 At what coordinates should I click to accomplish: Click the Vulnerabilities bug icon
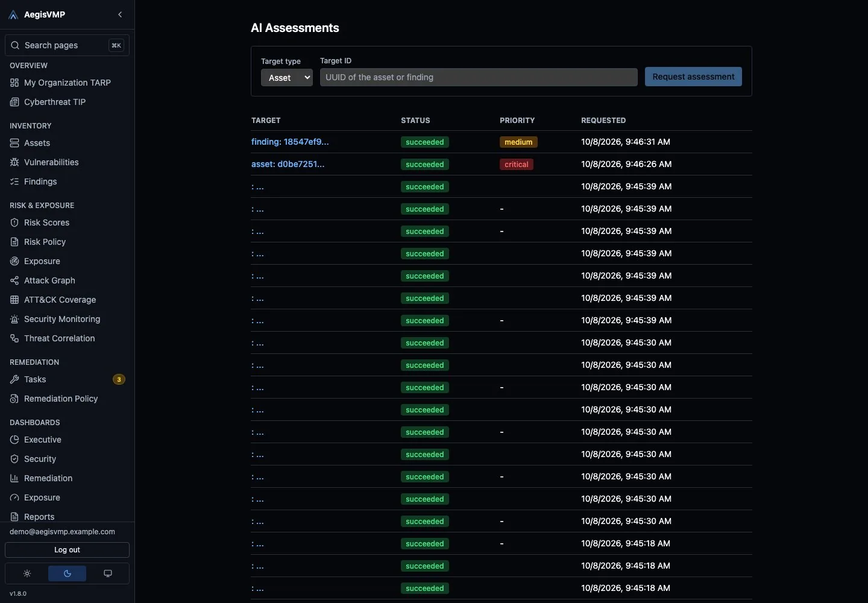(14, 162)
